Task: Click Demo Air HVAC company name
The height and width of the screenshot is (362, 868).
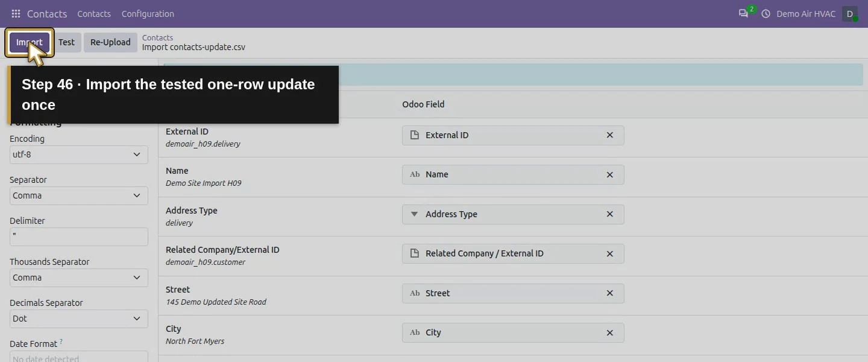Action: pos(806,14)
